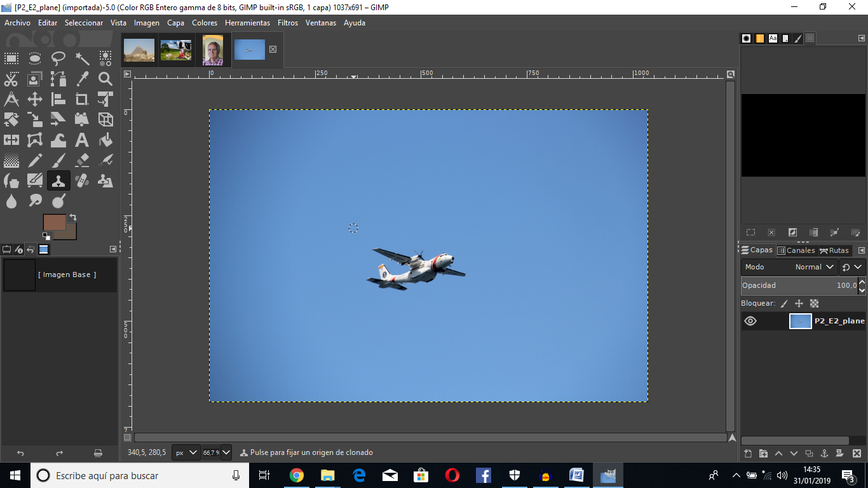The height and width of the screenshot is (488, 868).
Task: Open the image menu triangle at ruler corner
Action: click(127, 74)
